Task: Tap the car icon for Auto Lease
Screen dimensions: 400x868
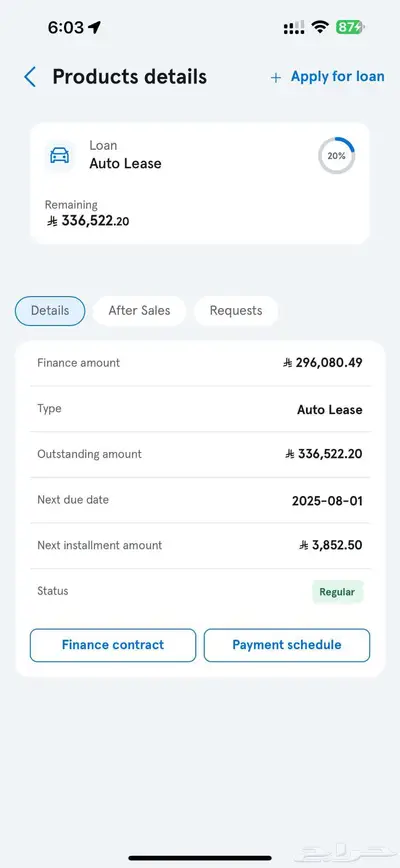Action: pyautogui.click(x=60, y=156)
